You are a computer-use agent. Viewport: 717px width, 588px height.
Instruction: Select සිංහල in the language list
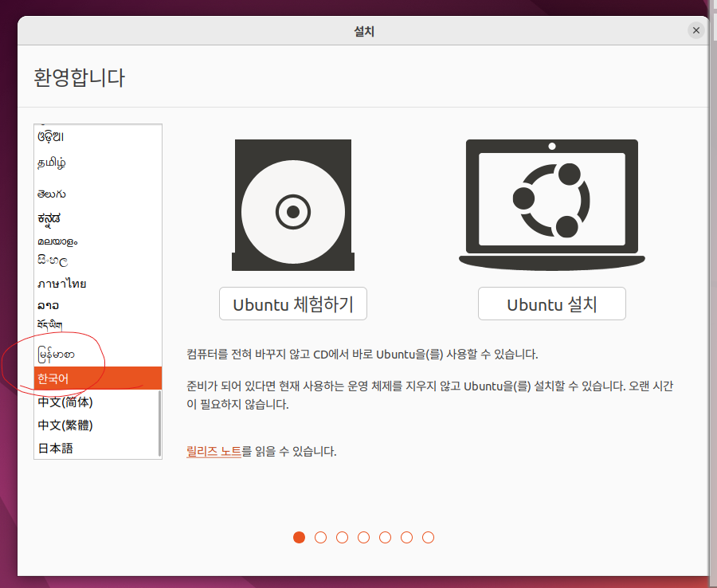click(x=98, y=261)
